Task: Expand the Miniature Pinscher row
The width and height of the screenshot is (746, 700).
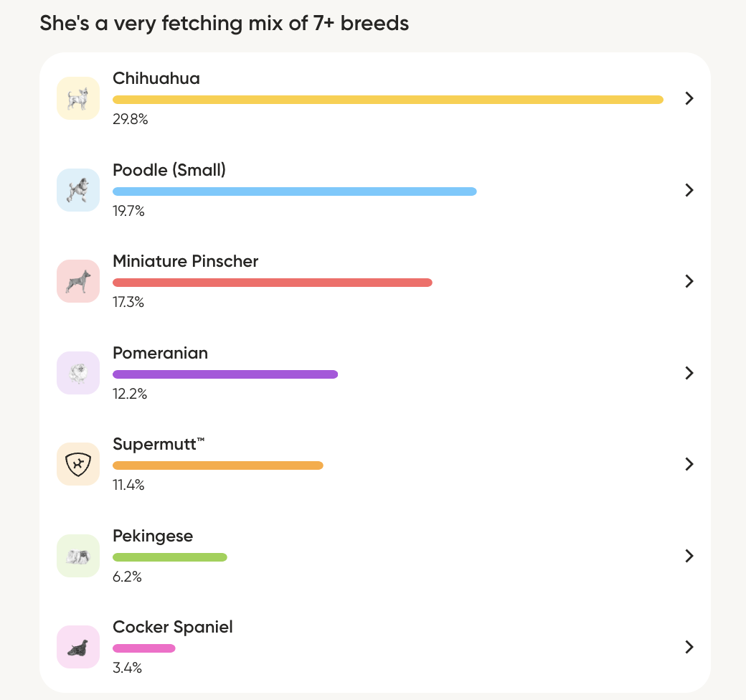Action: tap(689, 281)
